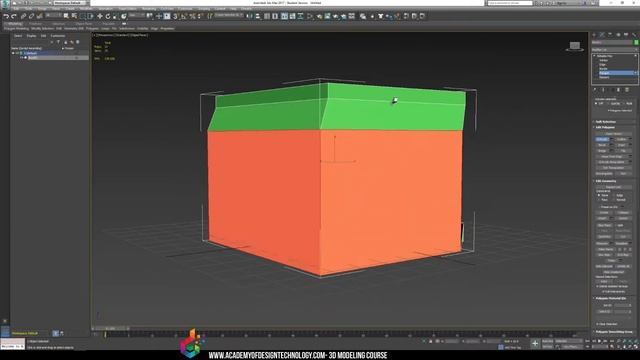Click the Bridge button

[x=602, y=151]
